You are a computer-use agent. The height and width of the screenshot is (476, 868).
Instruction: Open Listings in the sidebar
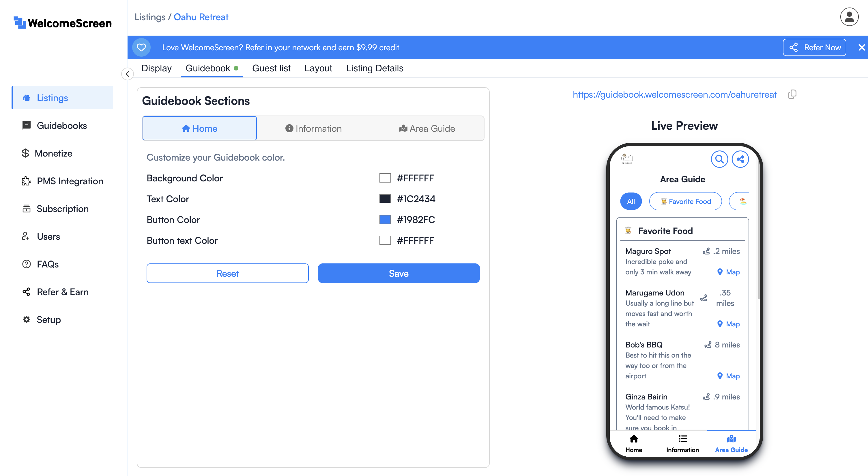click(x=63, y=98)
